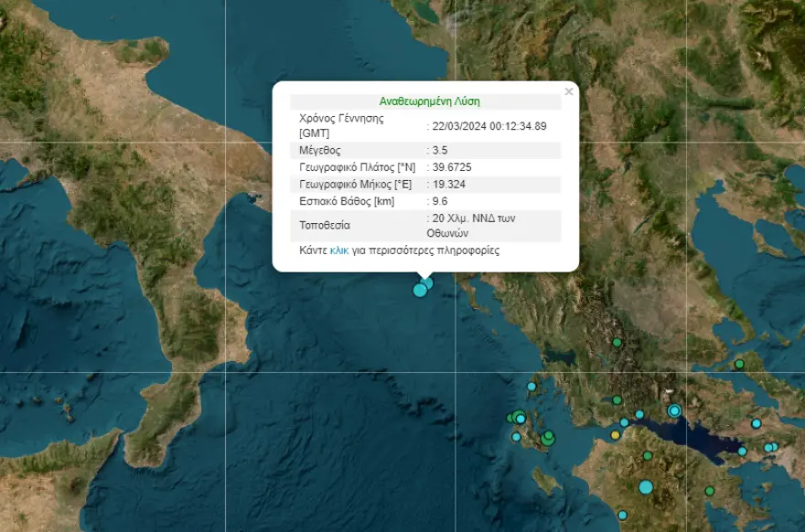Click the blue "κλικ" link for more information
The height and width of the screenshot is (532, 805).
pos(339,250)
